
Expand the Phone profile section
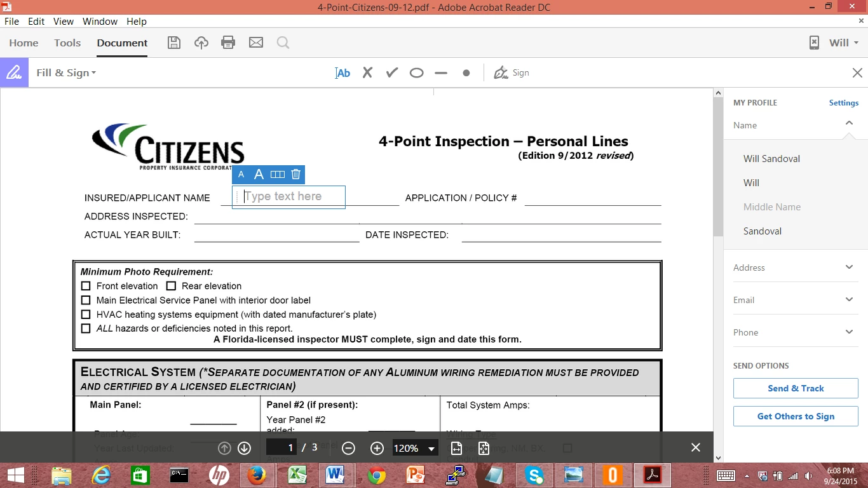pyautogui.click(x=849, y=332)
